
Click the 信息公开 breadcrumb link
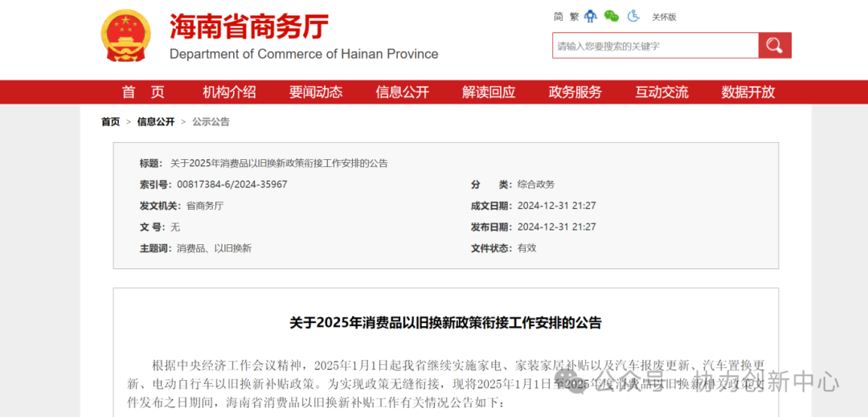(156, 121)
